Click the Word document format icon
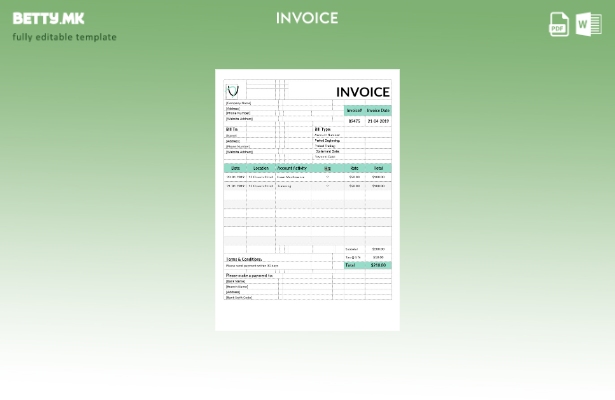This screenshot has width=615, height=400. tap(589, 24)
